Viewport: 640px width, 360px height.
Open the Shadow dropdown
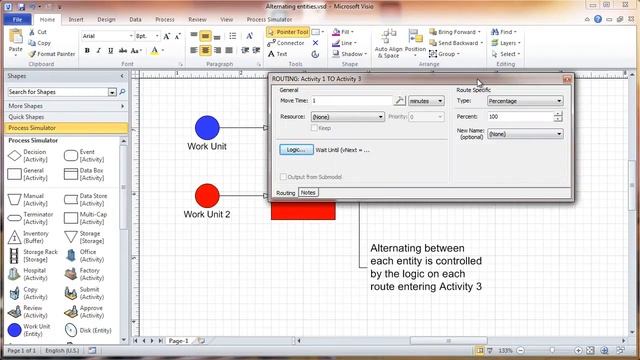(x=349, y=54)
